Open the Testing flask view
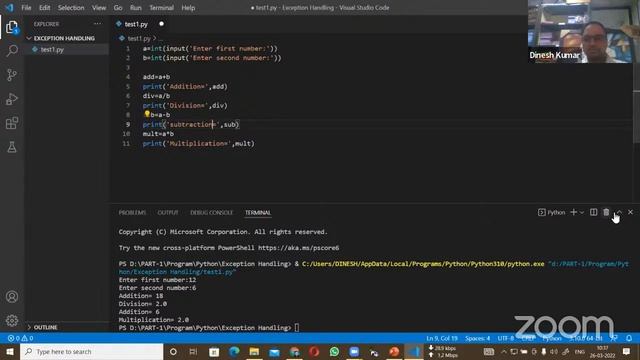The width and height of the screenshot is (640, 360). 12,147
